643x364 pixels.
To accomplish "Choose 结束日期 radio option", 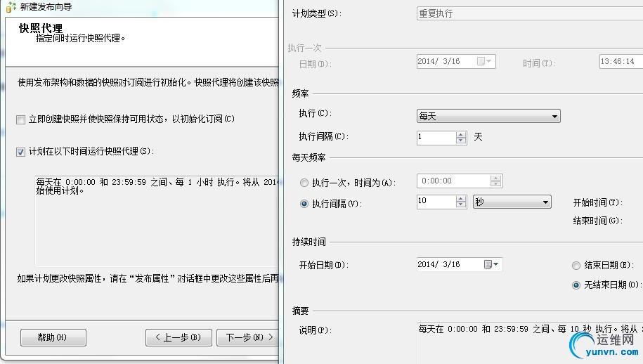I will click(x=576, y=266).
